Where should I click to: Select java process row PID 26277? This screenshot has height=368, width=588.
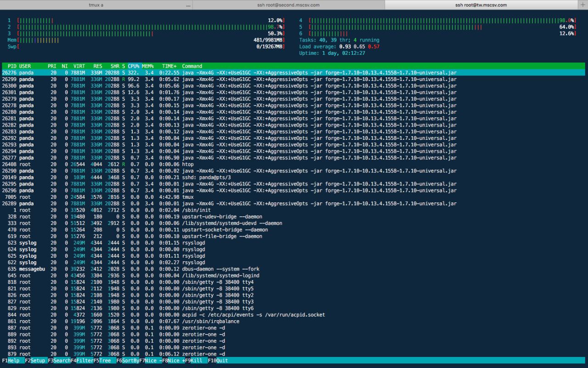[294, 158]
